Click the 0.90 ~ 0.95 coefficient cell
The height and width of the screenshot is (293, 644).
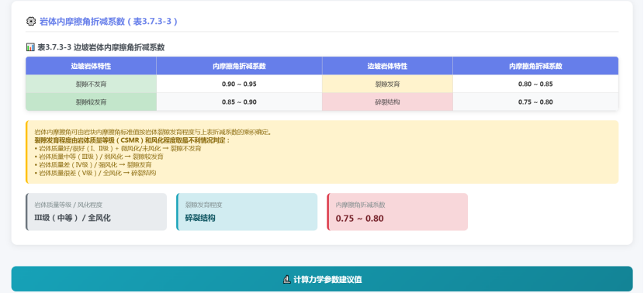[x=240, y=84]
